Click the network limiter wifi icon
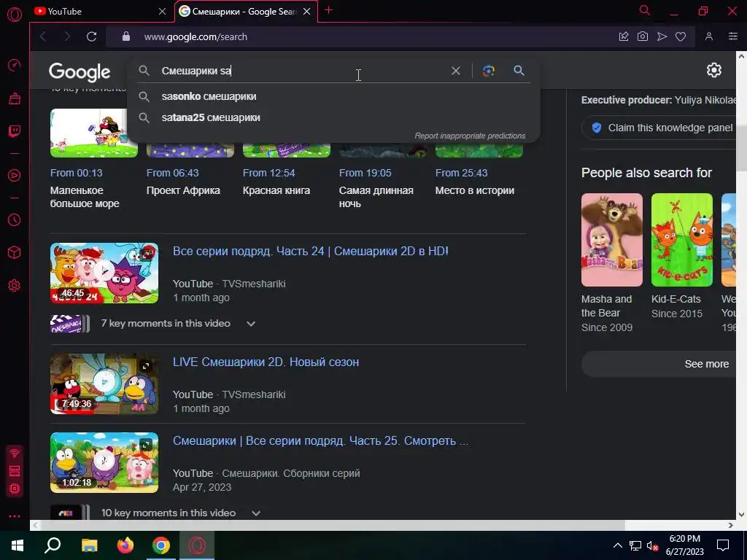 (15, 453)
